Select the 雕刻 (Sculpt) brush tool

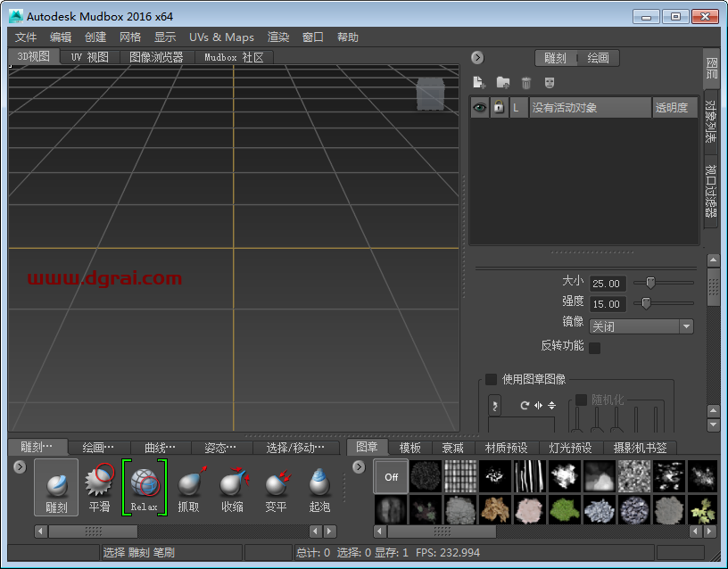pos(55,486)
